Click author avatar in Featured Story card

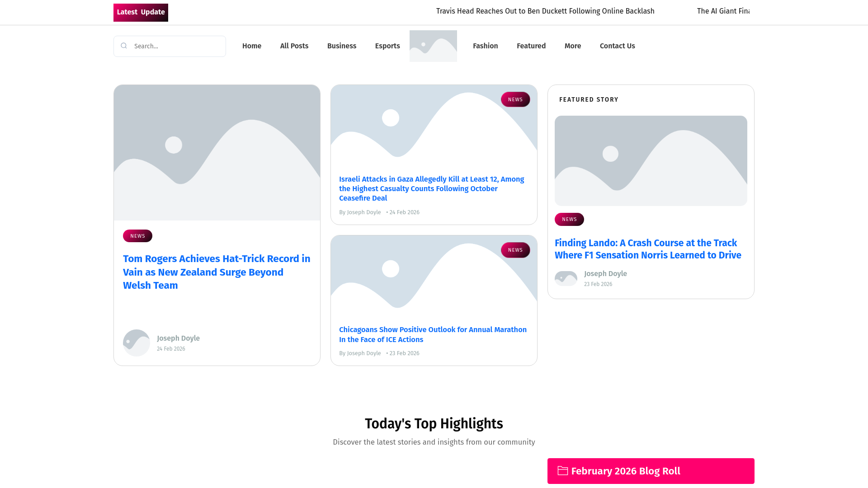click(x=566, y=278)
